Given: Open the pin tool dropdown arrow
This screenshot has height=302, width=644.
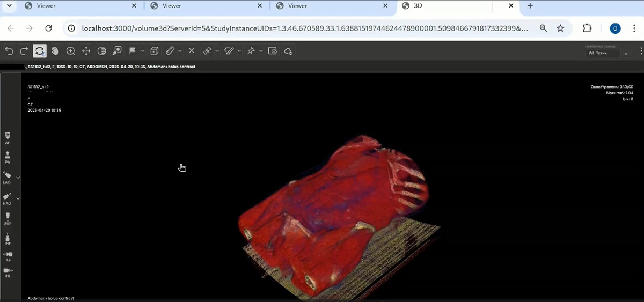Looking at the screenshot, I should [261, 51].
